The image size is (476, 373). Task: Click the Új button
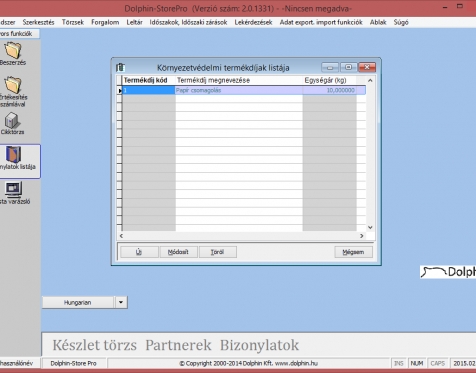point(139,252)
